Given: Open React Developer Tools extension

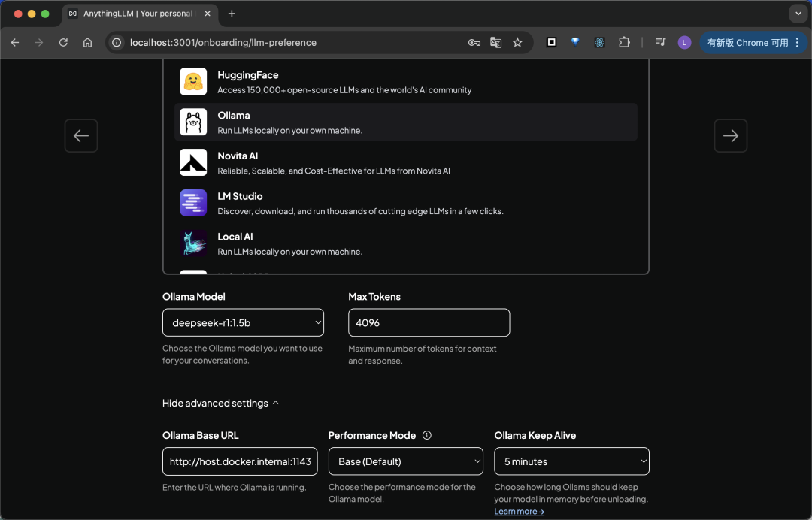Looking at the screenshot, I should 600,42.
